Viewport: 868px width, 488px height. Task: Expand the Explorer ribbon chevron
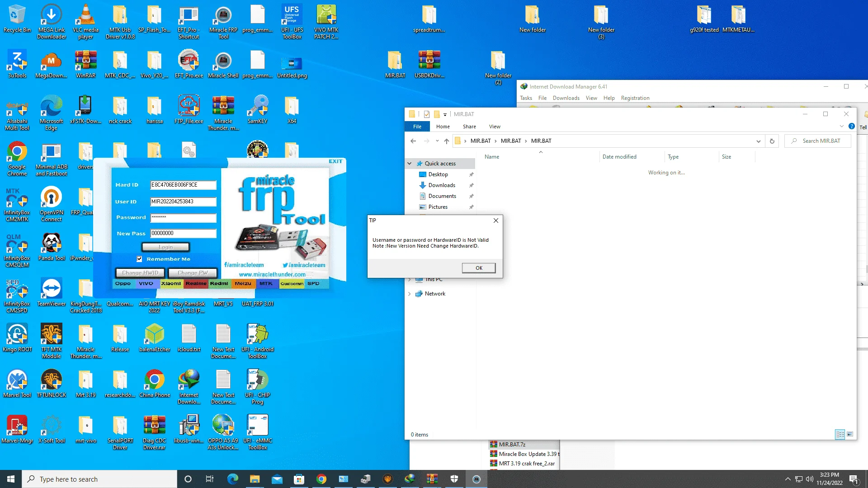pyautogui.click(x=841, y=127)
